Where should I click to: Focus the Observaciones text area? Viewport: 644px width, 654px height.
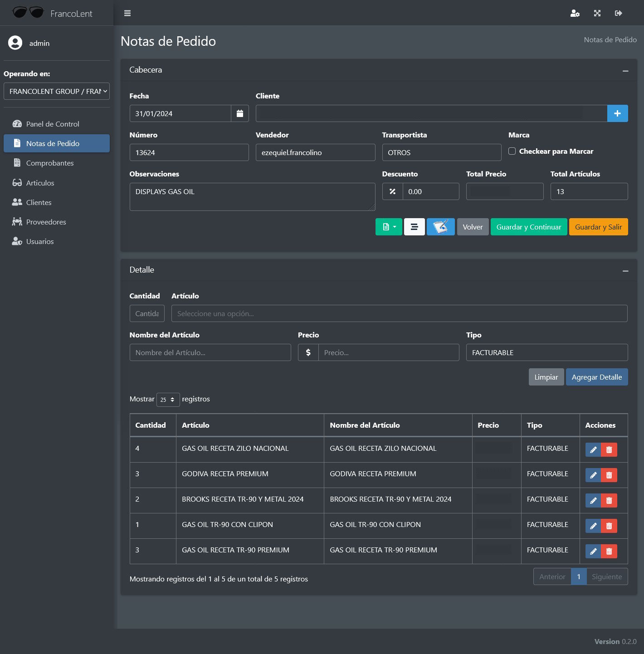tap(252, 196)
